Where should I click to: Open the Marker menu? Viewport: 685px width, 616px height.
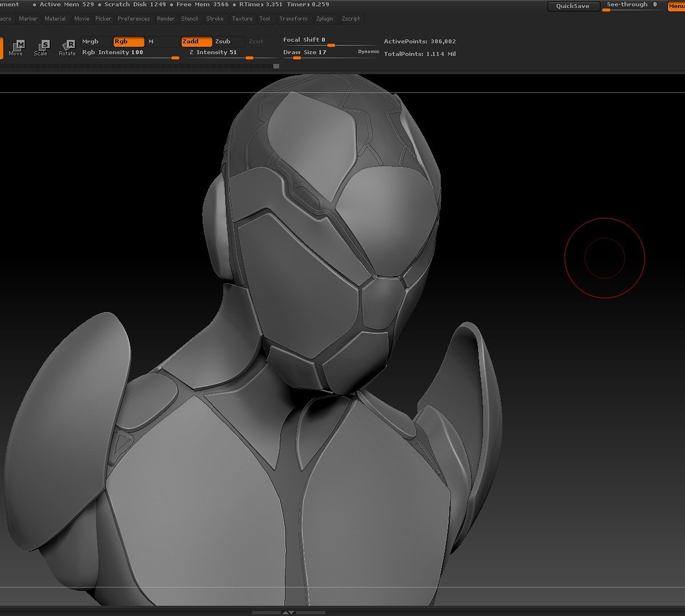28,19
